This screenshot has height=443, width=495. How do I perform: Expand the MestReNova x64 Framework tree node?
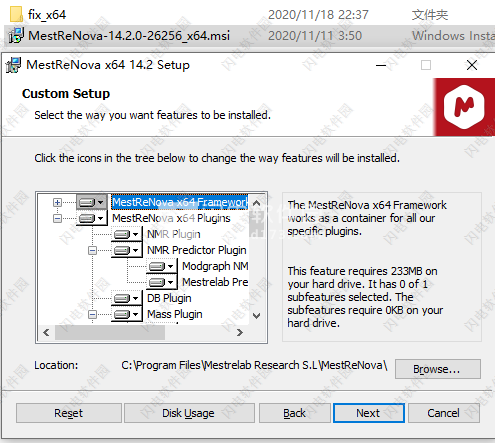[57, 202]
